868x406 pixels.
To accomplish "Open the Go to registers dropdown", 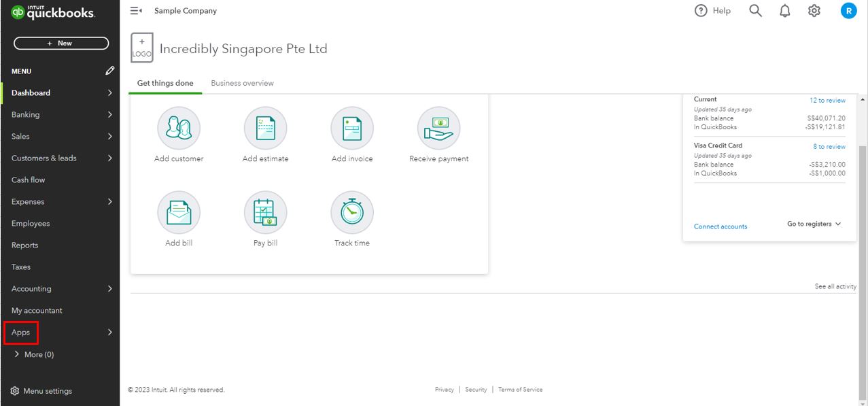I will point(814,224).
